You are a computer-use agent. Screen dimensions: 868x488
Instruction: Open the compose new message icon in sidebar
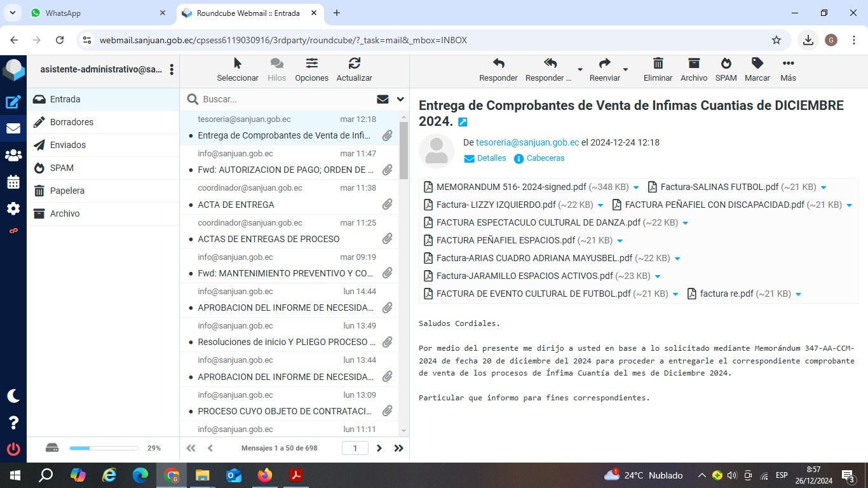click(x=13, y=102)
